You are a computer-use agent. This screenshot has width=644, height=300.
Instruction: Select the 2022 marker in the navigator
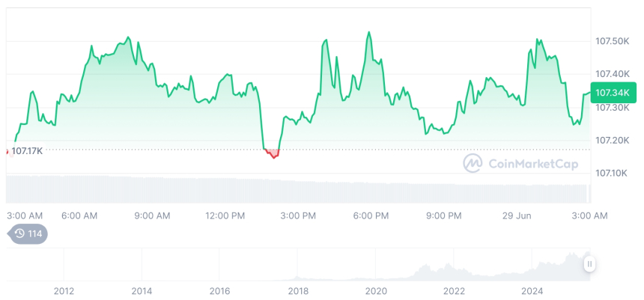454,291
